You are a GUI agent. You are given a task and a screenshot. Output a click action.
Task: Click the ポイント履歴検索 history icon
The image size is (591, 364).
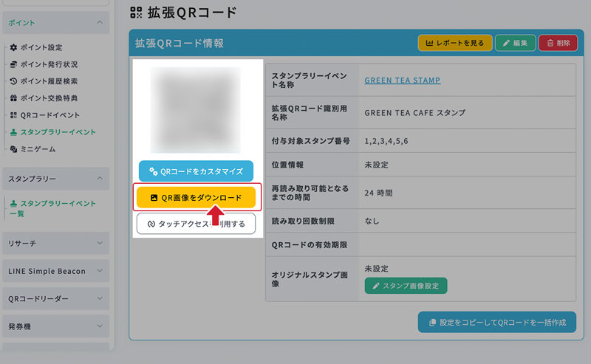(x=14, y=81)
